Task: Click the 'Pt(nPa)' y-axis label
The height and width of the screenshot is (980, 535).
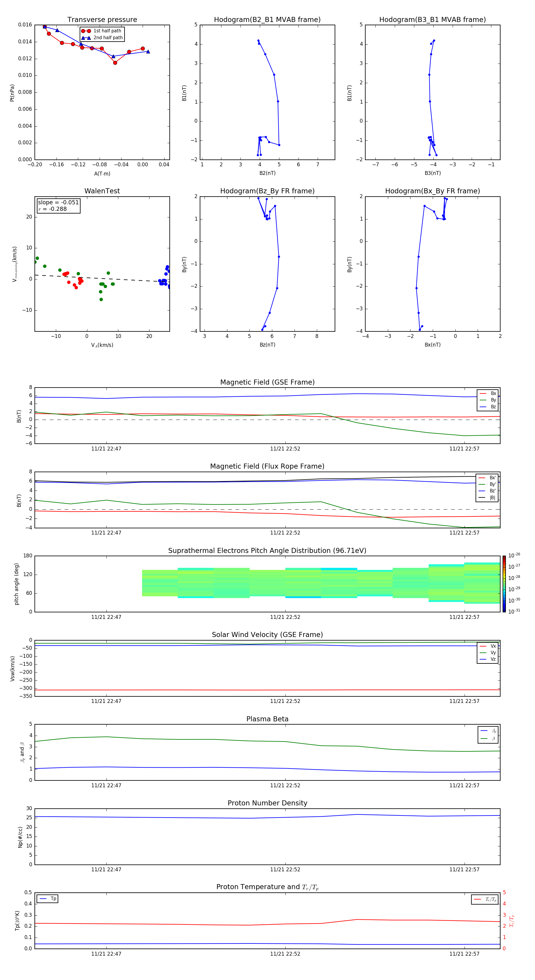Action: (x=12, y=93)
